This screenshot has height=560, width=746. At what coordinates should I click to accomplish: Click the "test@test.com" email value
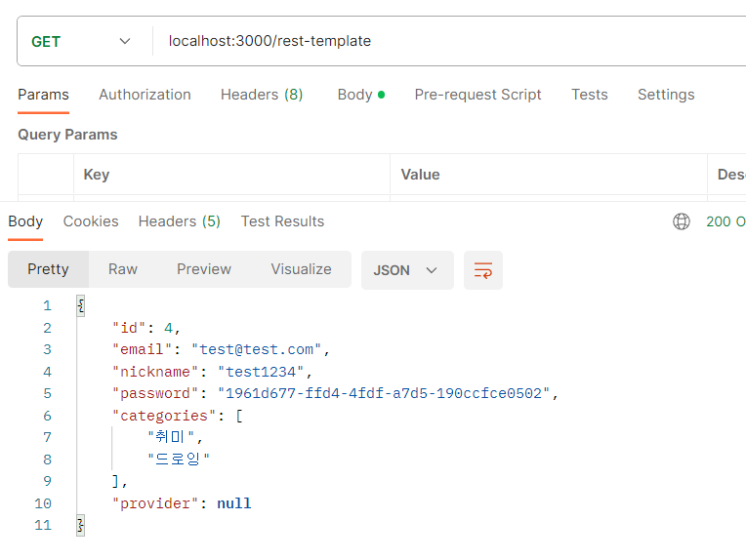click(257, 350)
